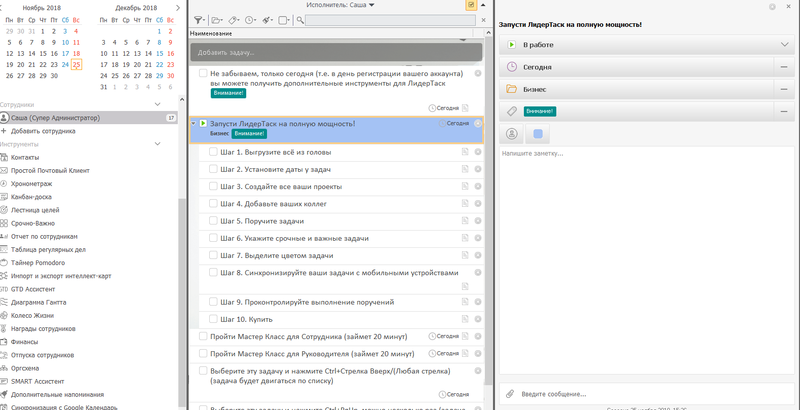Open Контакты in the tools list
The image size is (800, 410).
coord(25,158)
